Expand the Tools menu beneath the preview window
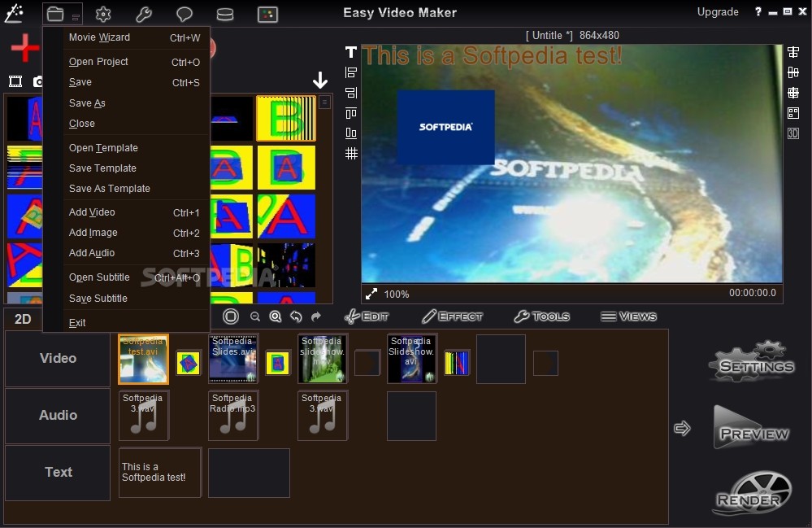This screenshot has height=528, width=812. click(x=541, y=316)
